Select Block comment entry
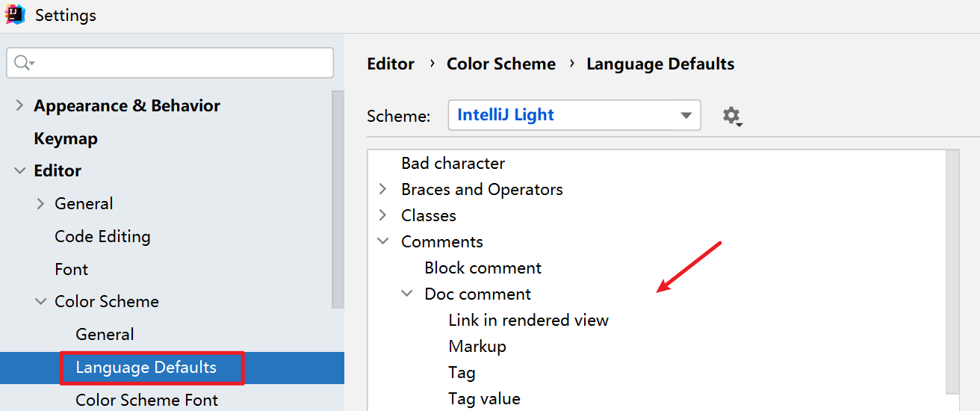Screen dimensions: 980x411 483,268
